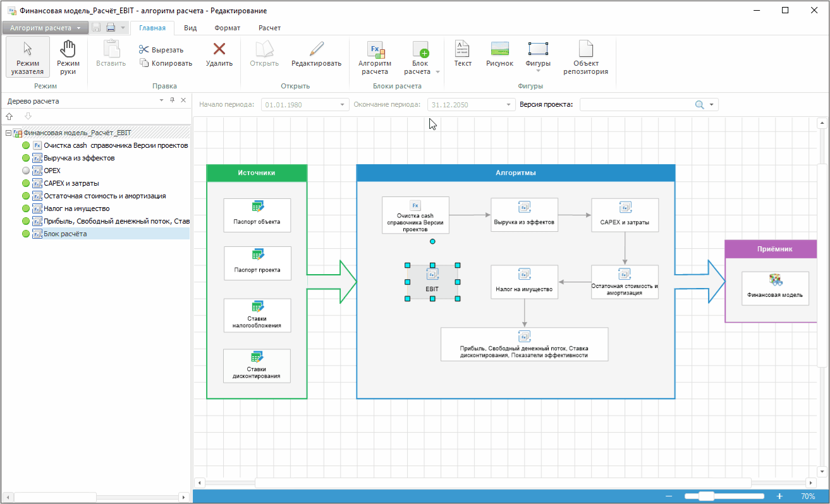Toggle green status circle for Выручка из эффектов
Image resolution: width=830 pixels, height=504 pixels.
click(26, 158)
